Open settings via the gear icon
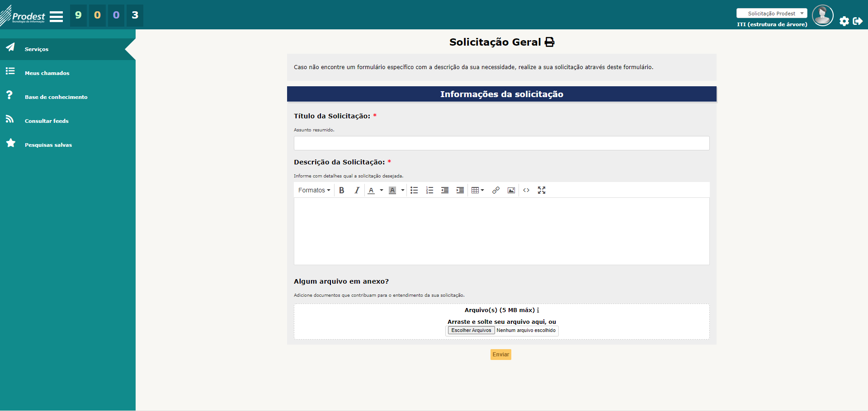868x411 pixels. (844, 21)
